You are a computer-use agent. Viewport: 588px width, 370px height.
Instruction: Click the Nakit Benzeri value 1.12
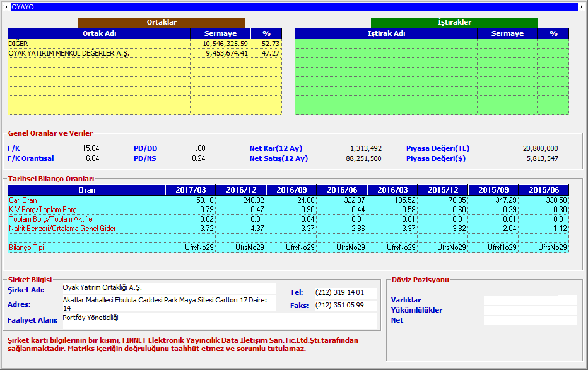point(560,228)
